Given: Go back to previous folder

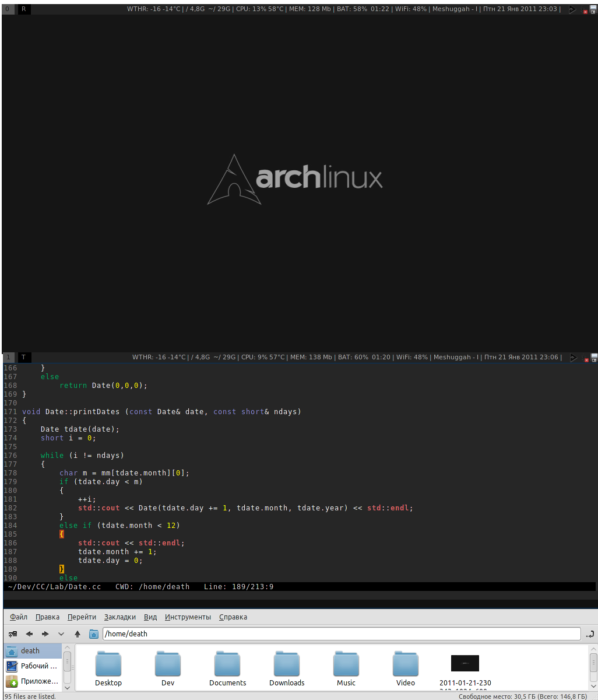Looking at the screenshot, I should point(29,633).
